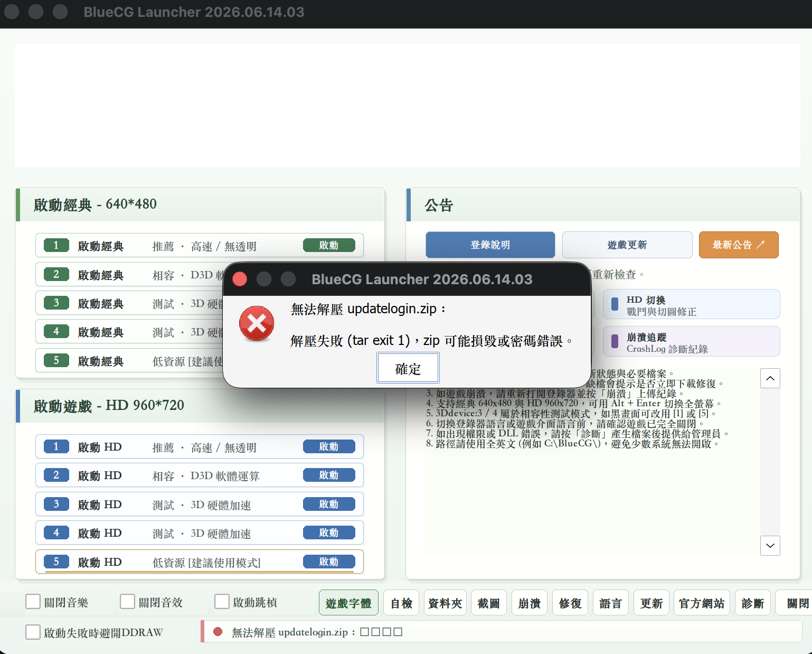Click the red status dot in status bar
This screenshot has height=654, width=812.
coord(218,632)
